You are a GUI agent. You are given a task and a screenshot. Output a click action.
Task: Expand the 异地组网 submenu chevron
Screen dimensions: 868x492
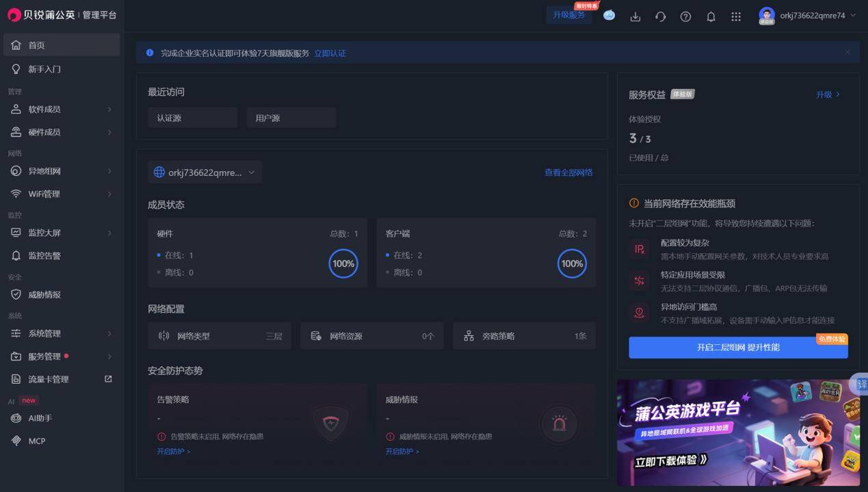click(x=109, y=171)
